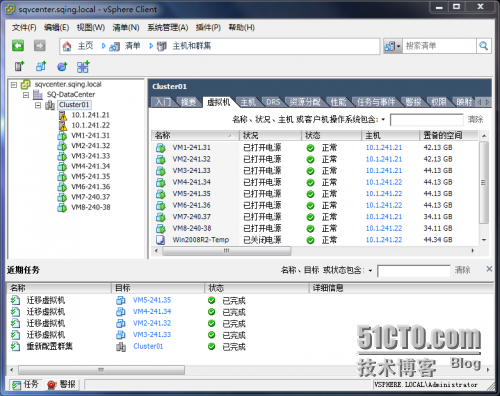Image resolution: width=500 pixels, height=396 pixels.
Task: Click the Inventory icon in breadcrumb
Action: (114, 46)
